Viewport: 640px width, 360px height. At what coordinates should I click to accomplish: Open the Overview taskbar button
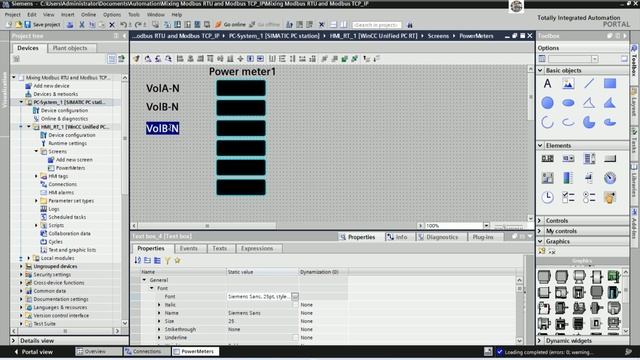click(x=98, y=351)
